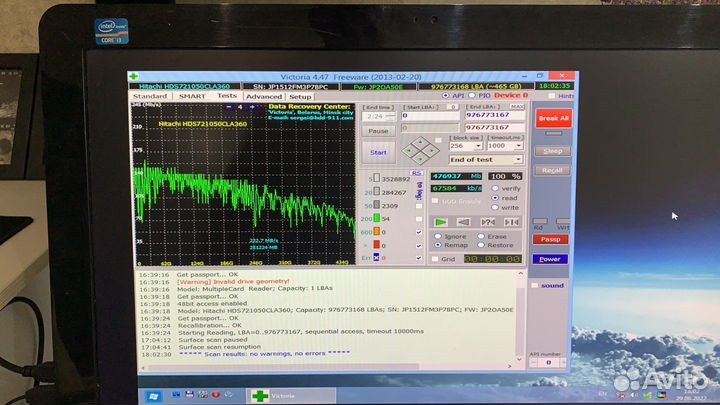Click the green play scan button
720x405 pixels.
coord(441,222)
